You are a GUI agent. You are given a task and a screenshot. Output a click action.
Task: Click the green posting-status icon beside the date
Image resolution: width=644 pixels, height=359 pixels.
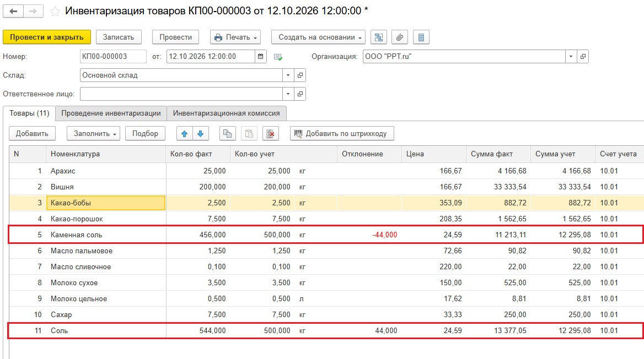point(278,57)
